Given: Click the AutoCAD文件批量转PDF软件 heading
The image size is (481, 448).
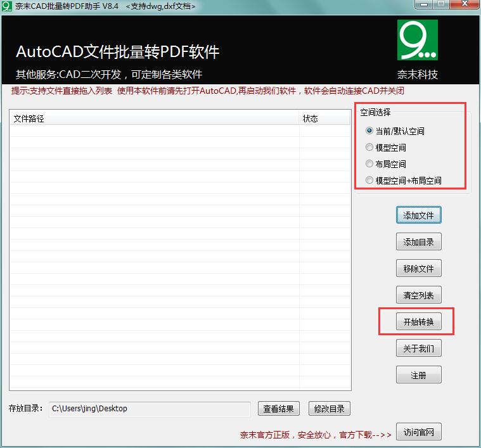Looking at the screenshot, I should click(118, 51).
